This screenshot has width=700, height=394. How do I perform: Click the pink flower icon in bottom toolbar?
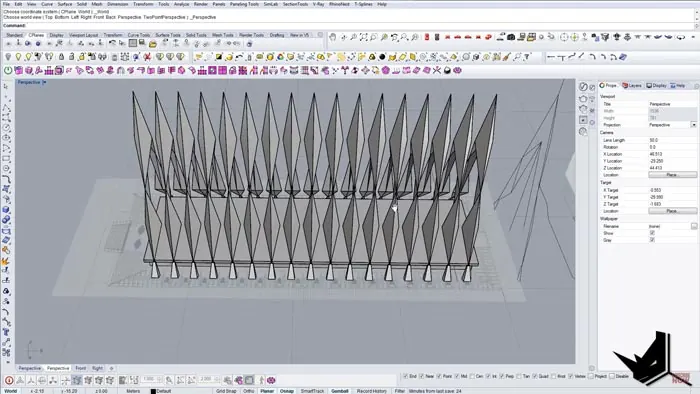[x=271, y=380]
